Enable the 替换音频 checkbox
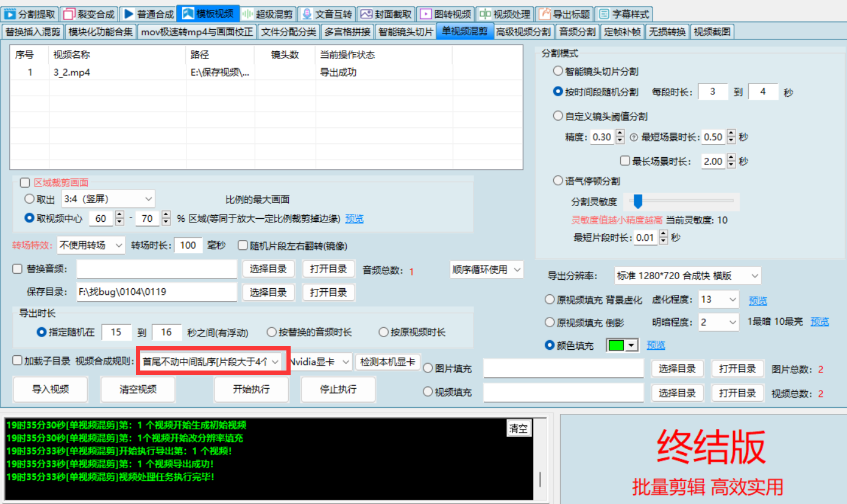Screen dimensions: 847x504 (17, 269)
